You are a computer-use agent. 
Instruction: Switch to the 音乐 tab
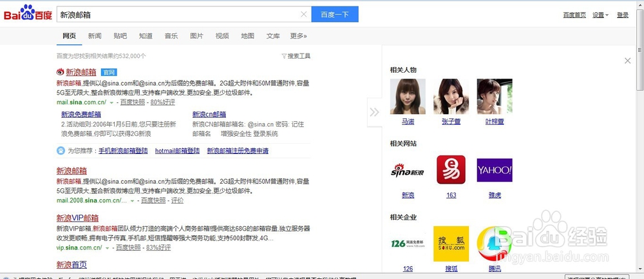click(x=171, y=36)
